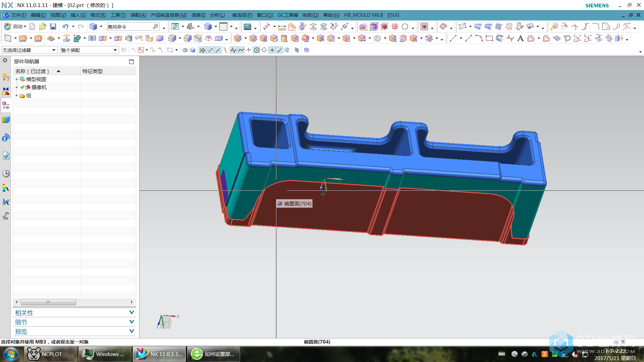The width and height of the screenshot is (644, 362).
Task: Open the Assembly Navigator sidebar tab
Action: 6,77
